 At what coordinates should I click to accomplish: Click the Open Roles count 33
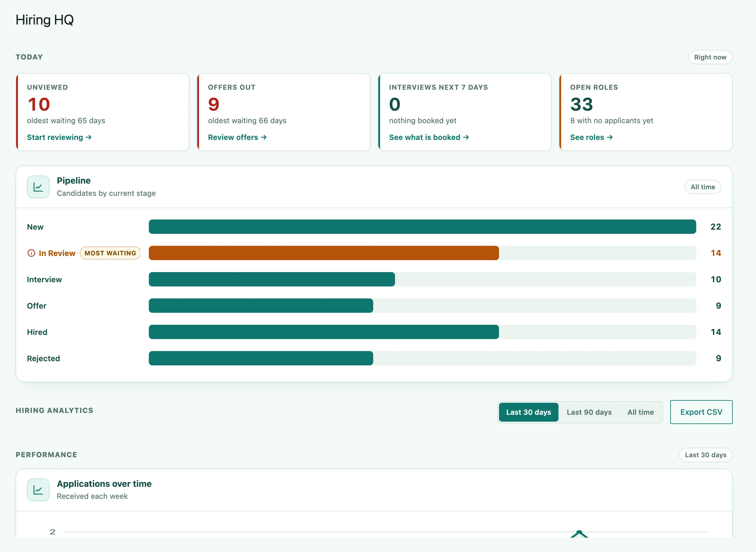581,104
